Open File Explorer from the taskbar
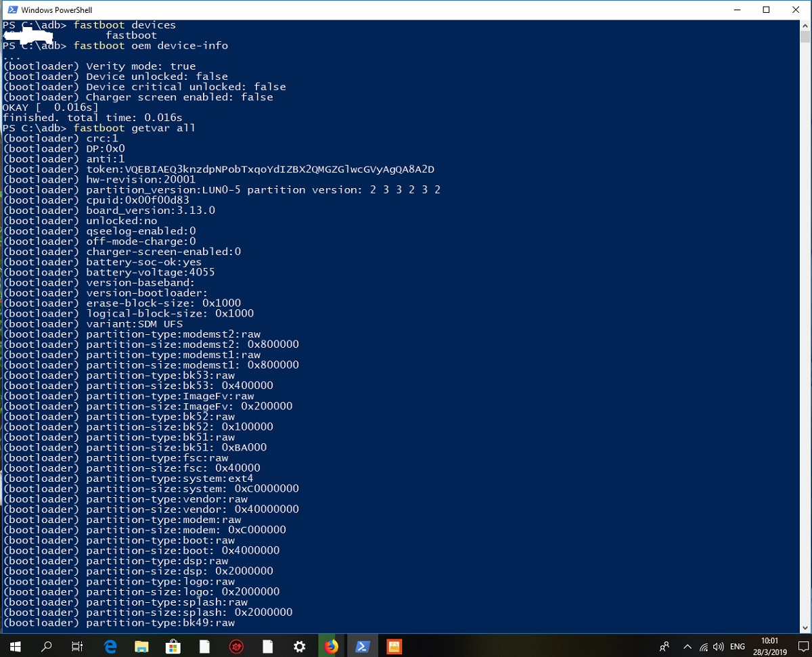 (x=141, y=646)
